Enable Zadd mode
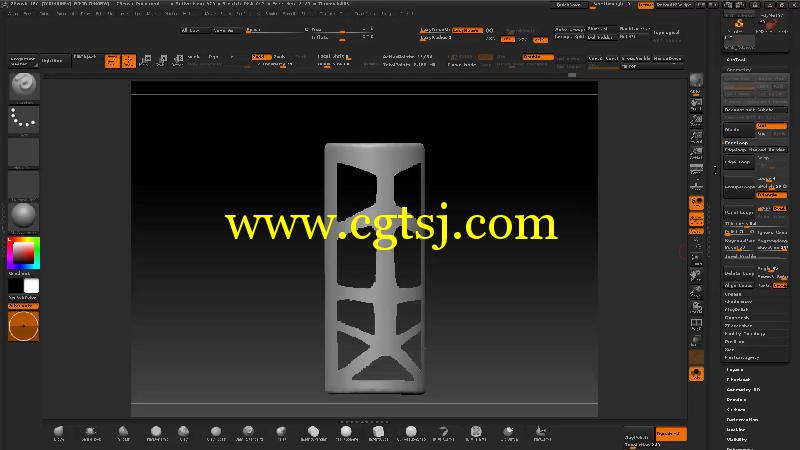The height and width of the screenshot is (450, 800). 261,57
